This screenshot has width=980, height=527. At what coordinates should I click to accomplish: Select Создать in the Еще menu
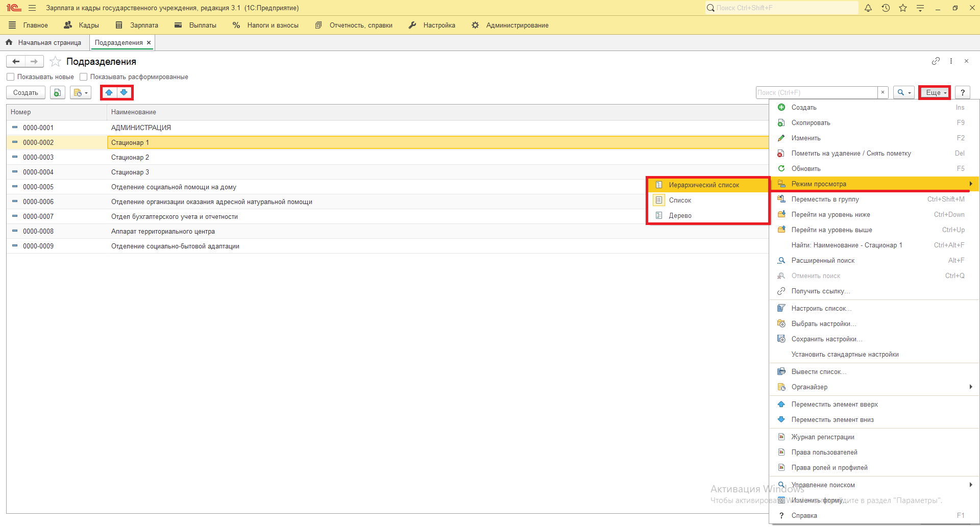[874, 108]
